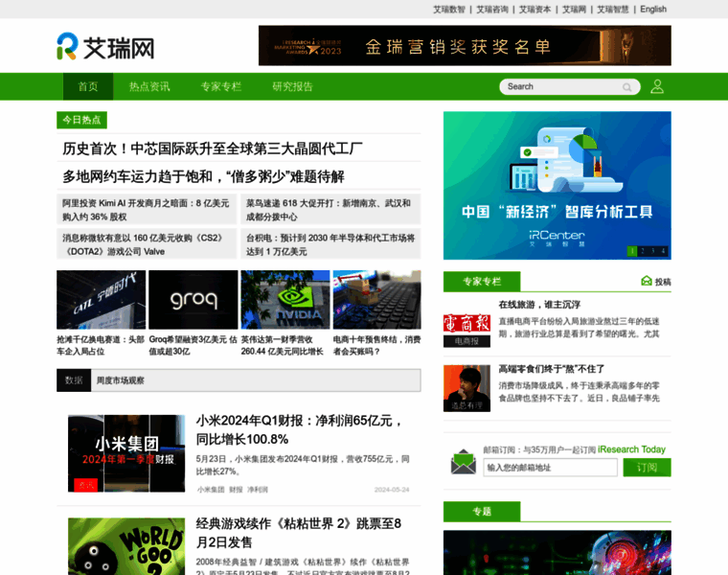The height and width of the screenshot is (575, 728).
Task: Open the 高端零食们终于熬不住了 column
Action: [552, 369]
